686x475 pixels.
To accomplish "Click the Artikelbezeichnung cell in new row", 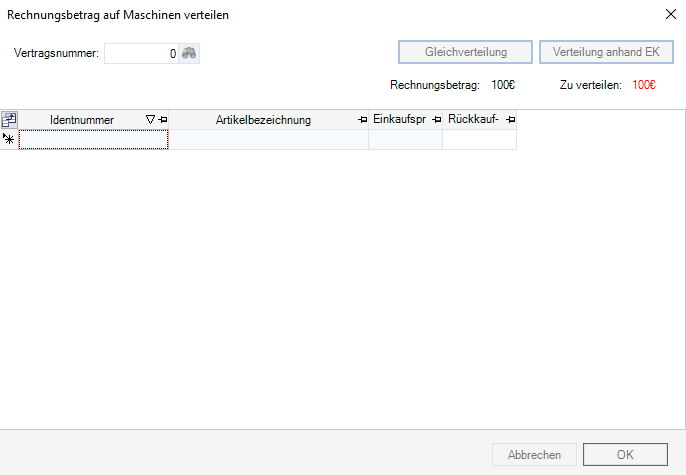I will point(268,140).
